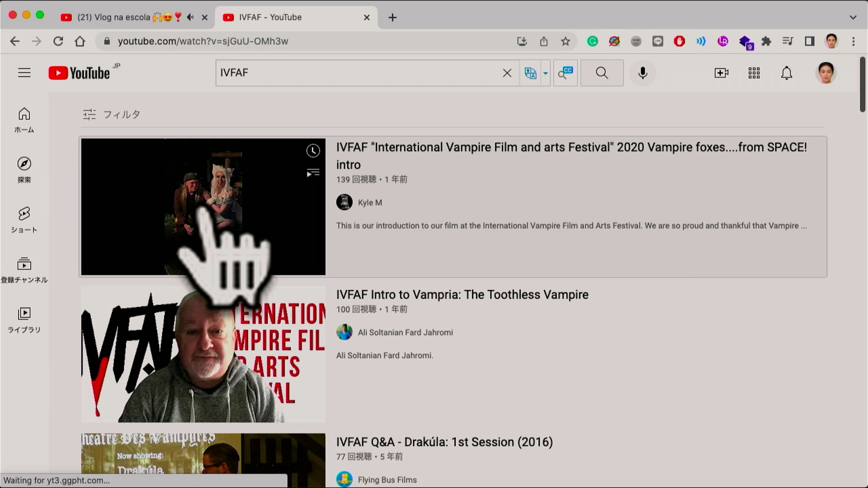View site info lock icon

[107, 41]
